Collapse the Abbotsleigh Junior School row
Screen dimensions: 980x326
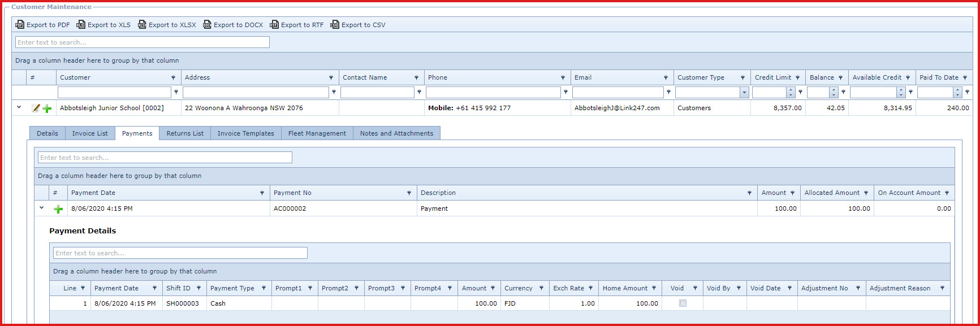click(19, 107)
